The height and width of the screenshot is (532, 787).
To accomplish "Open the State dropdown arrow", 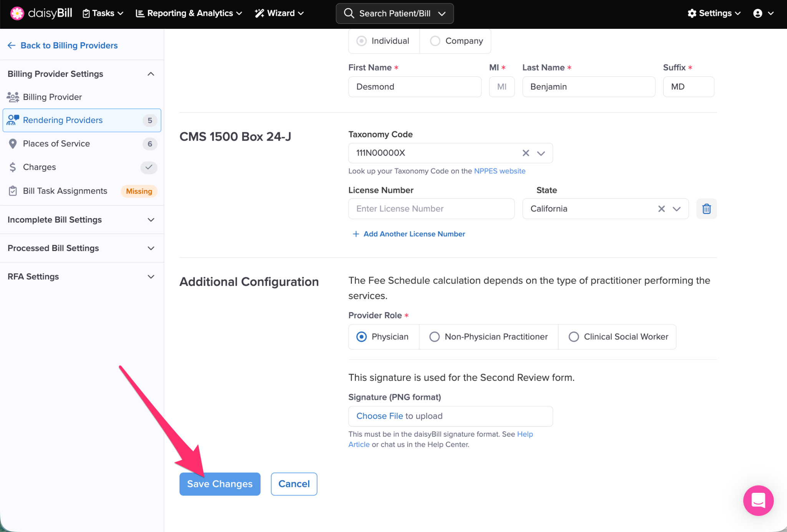I will 677,209.
